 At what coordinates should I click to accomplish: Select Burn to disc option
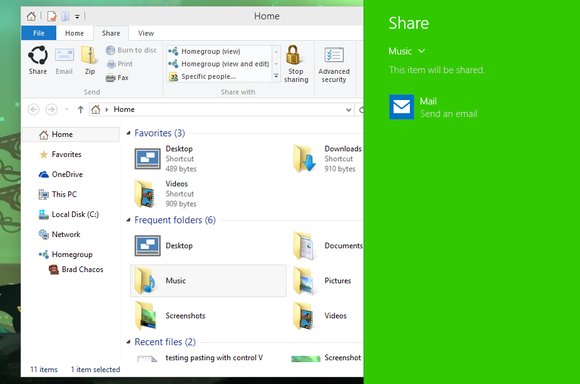click(131, 50)
